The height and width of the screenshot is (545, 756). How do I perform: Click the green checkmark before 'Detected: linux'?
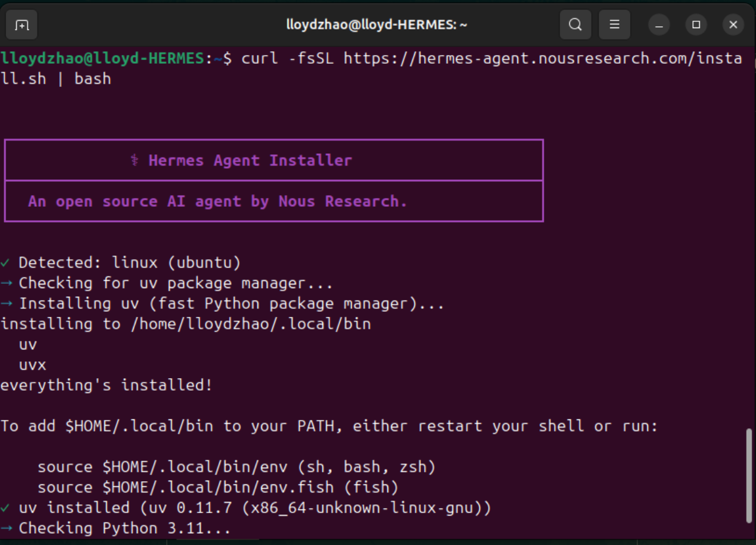pos(5,262)
